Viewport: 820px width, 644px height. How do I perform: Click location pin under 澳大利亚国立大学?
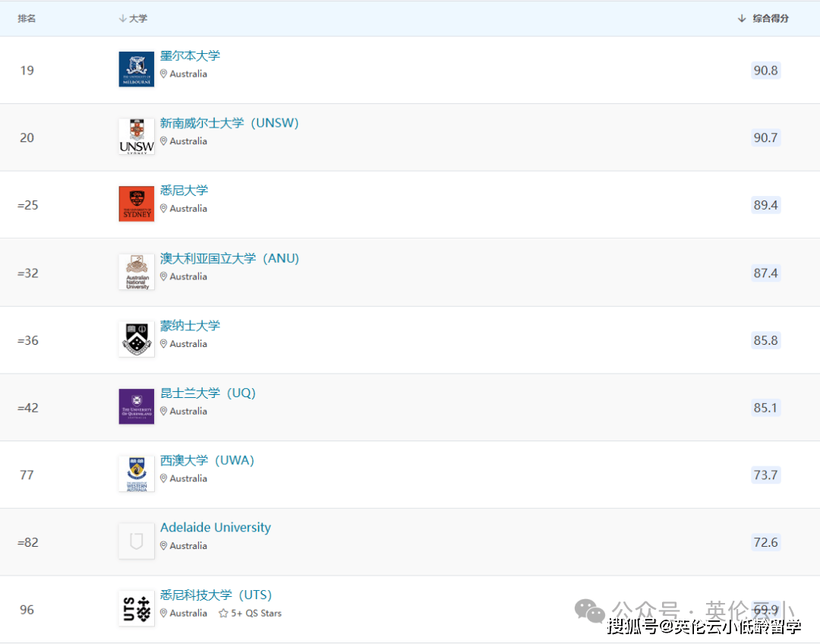164,276
